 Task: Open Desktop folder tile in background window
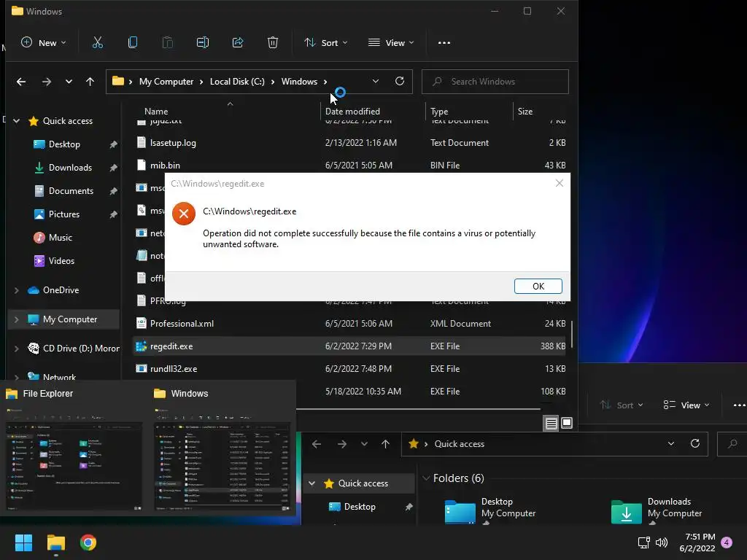click(x=489, y=511)
